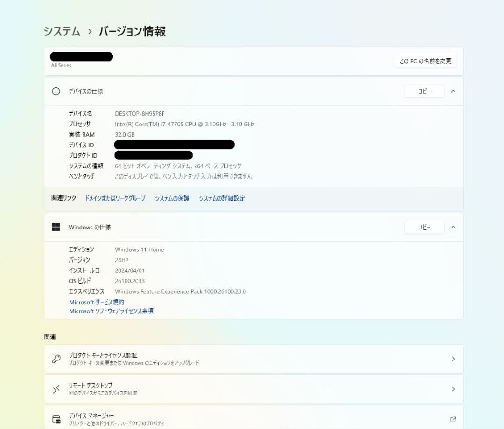Click the Windows logo icon beside Windows の仕様

(x=56, y=227)
